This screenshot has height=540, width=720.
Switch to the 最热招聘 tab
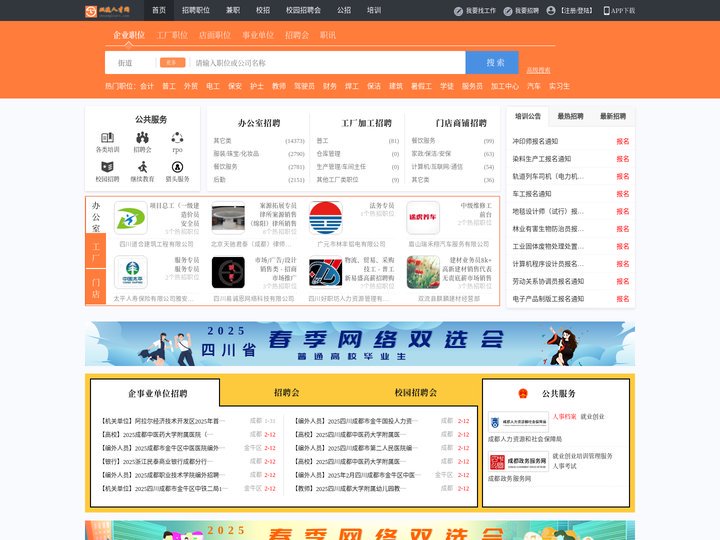pos(570,117)
